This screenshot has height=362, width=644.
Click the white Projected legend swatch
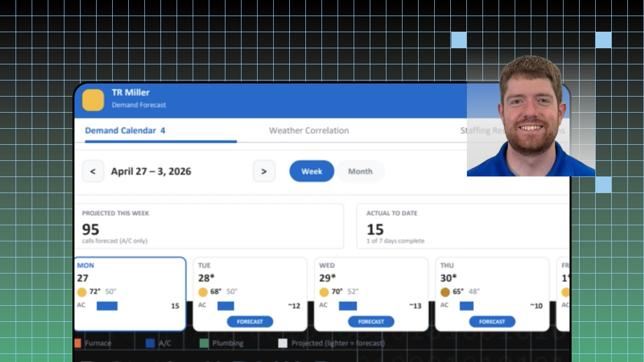point(283,343)
